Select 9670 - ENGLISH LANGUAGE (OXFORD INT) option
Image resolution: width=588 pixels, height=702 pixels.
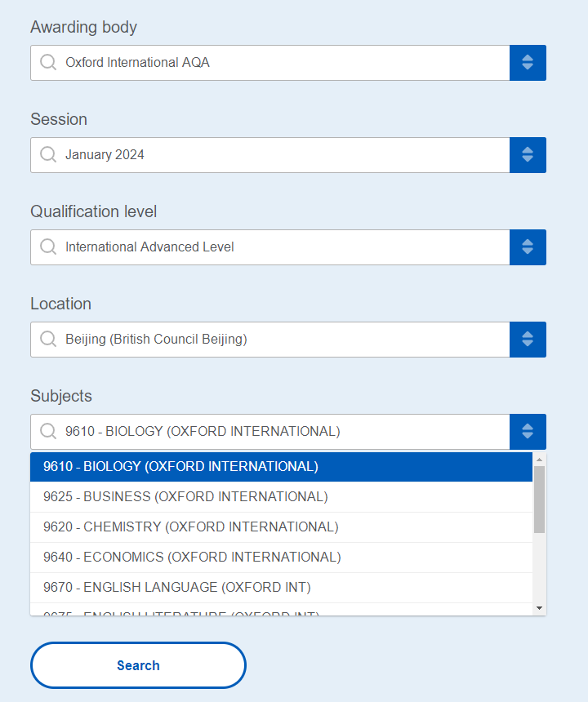(x=281, y=588)
